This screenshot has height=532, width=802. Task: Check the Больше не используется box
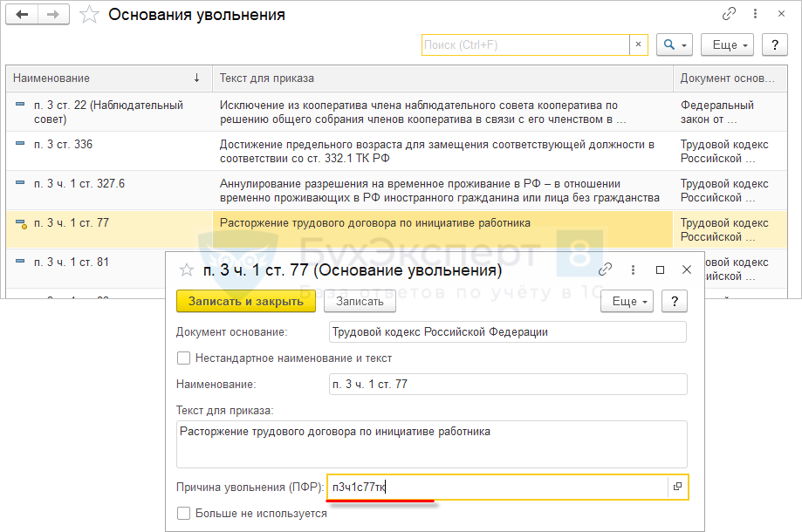pos(183,514)
